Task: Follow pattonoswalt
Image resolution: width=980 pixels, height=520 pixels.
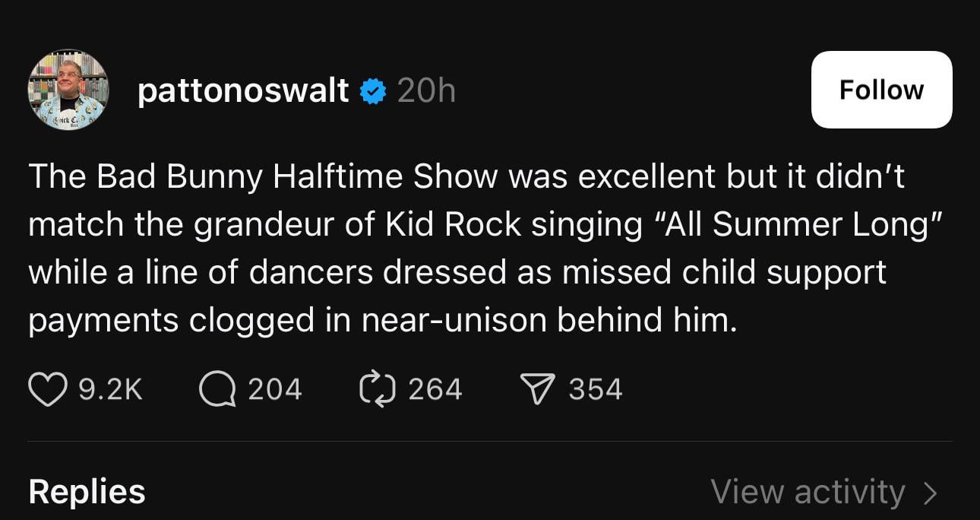Action: coord(881,90)
